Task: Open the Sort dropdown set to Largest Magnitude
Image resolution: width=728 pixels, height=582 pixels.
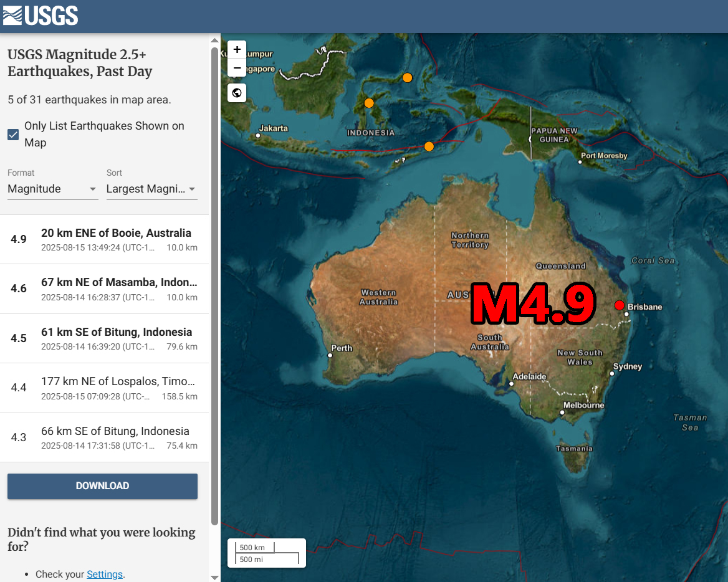Action: pyautogui.click(x=151, y=189)
